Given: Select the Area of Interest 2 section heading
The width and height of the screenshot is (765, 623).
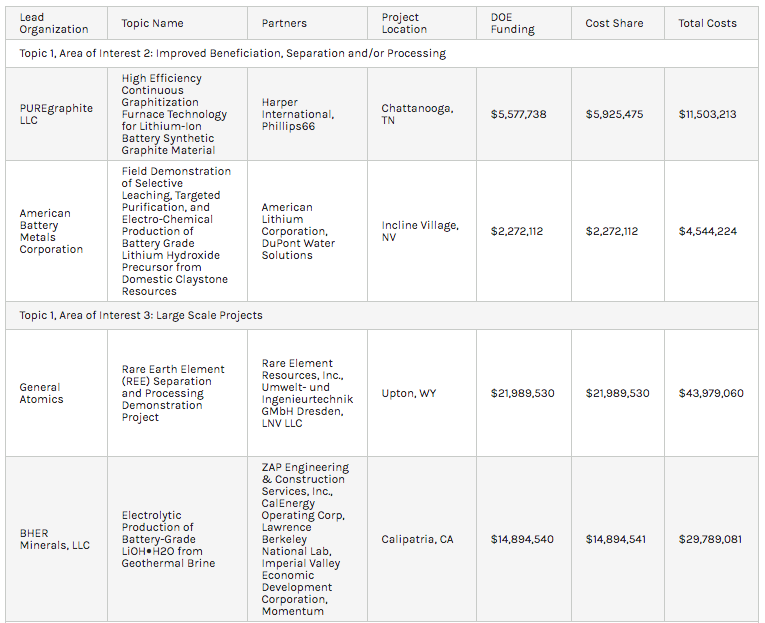Looking at the screenshot, I should [233, 53].
